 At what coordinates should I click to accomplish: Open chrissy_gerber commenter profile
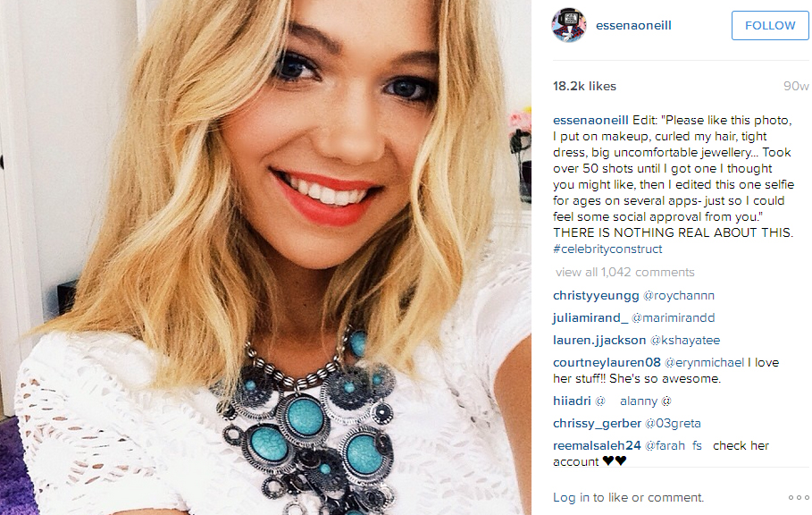click(597, 423)
